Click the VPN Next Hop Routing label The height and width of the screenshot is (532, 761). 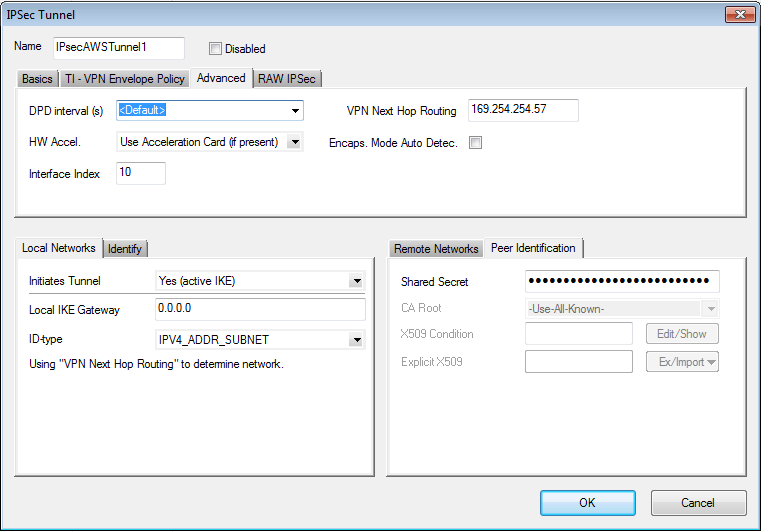click(x=401, y=111)
